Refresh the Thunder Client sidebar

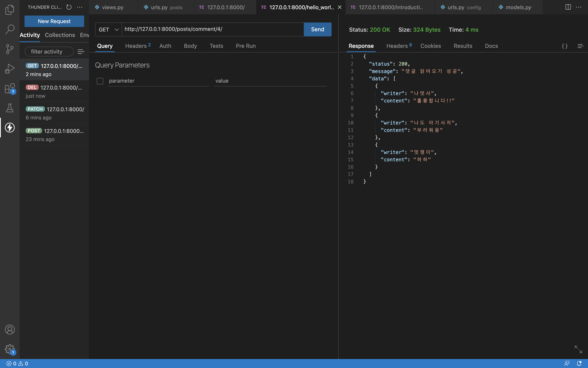tap(69, 7)
